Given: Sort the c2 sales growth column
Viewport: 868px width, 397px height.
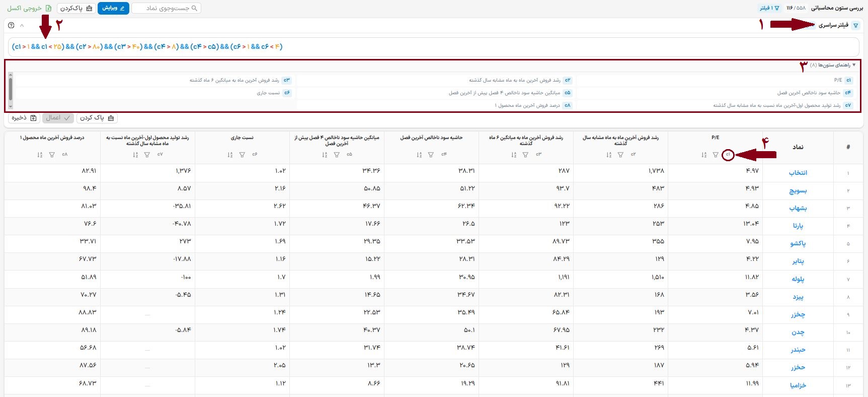Looking at the screenshot, I should (x=608, y=155).
